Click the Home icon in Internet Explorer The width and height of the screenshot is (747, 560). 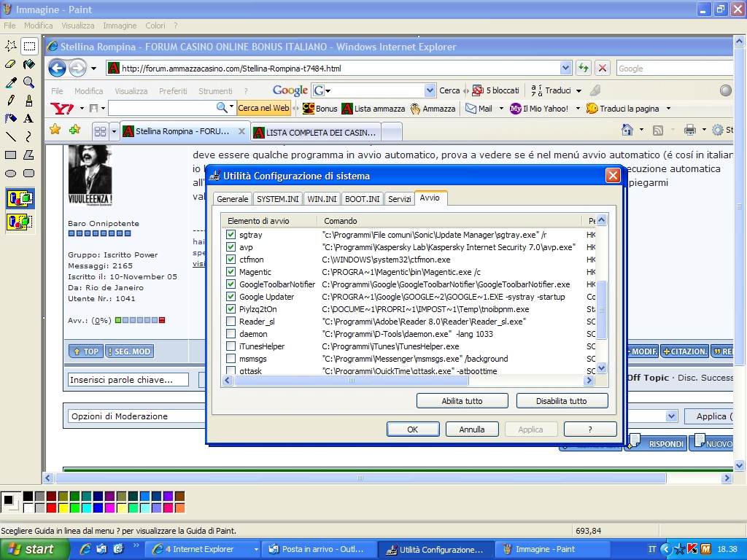(627, 130)
